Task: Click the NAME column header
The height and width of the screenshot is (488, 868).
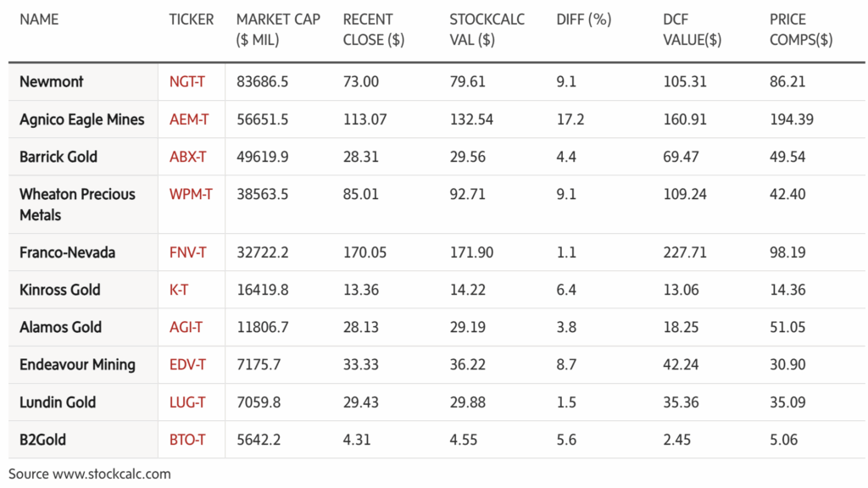Action: click(39, 19)
